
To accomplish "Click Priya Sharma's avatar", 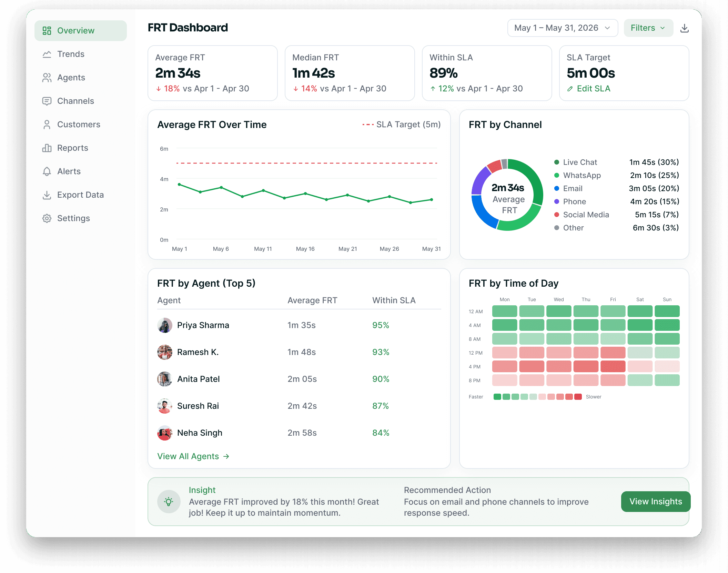I will click(165, 325).
